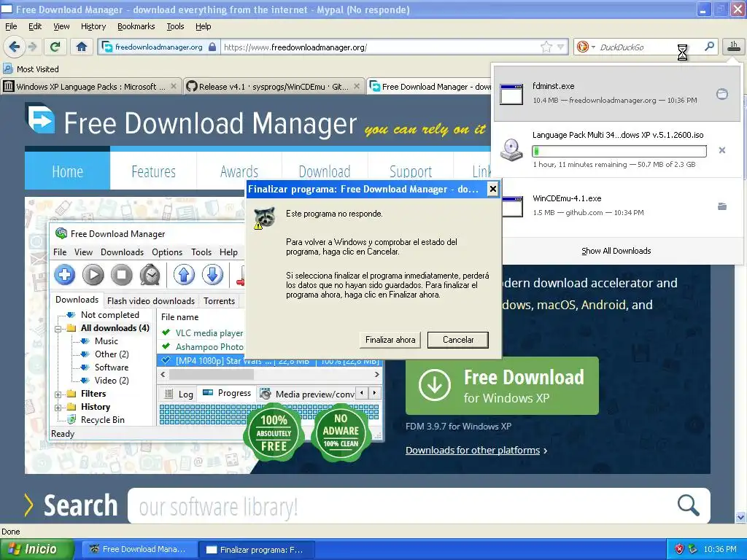
Task: Click the browser Back arrow button
Action: point(14,47)
